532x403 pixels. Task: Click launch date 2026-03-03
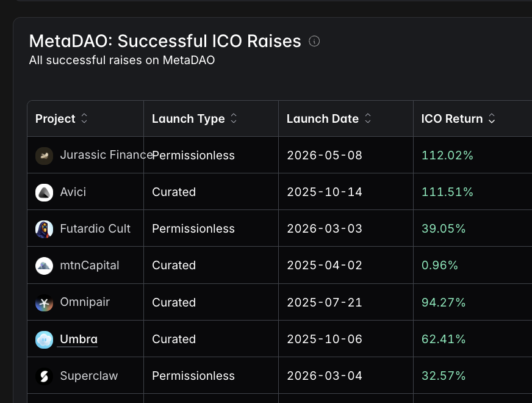(x=325, y=228)
